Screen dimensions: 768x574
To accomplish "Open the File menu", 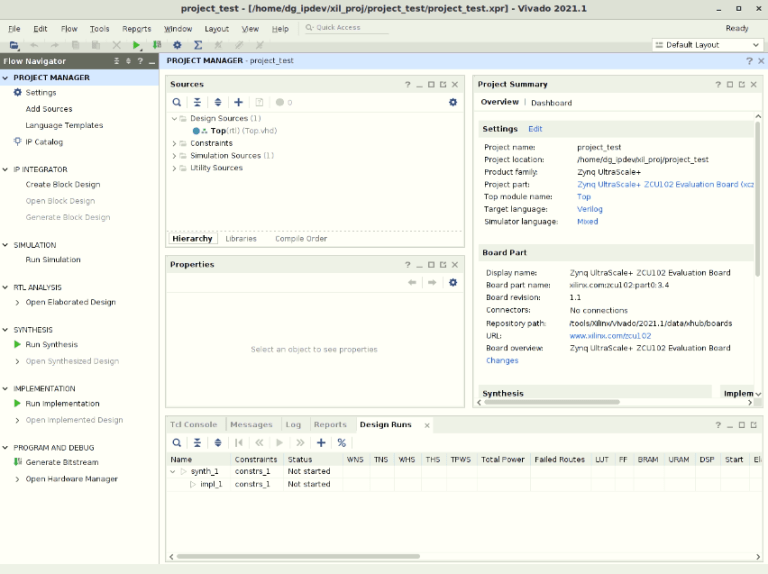I will pos(14,29).
